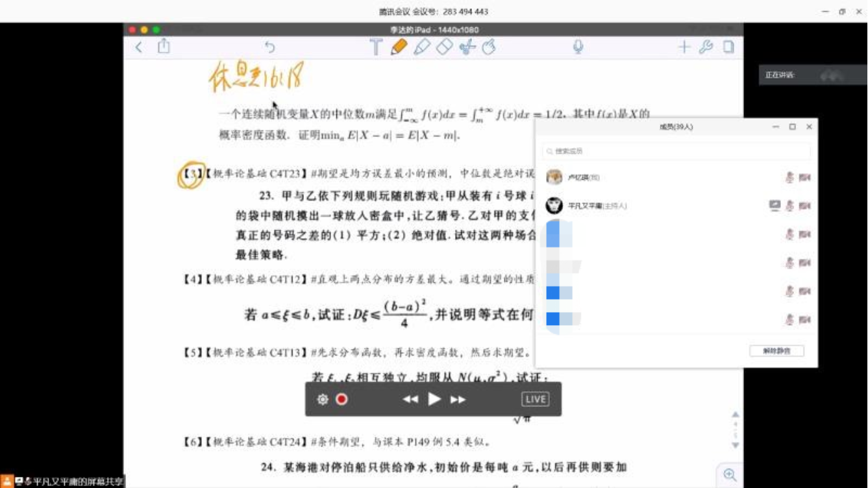Image resolution: width=868 pixels, height=488 pixels.
Task: Toggle camera icon for host 平凡又平庸
Action: pos(805,206)
